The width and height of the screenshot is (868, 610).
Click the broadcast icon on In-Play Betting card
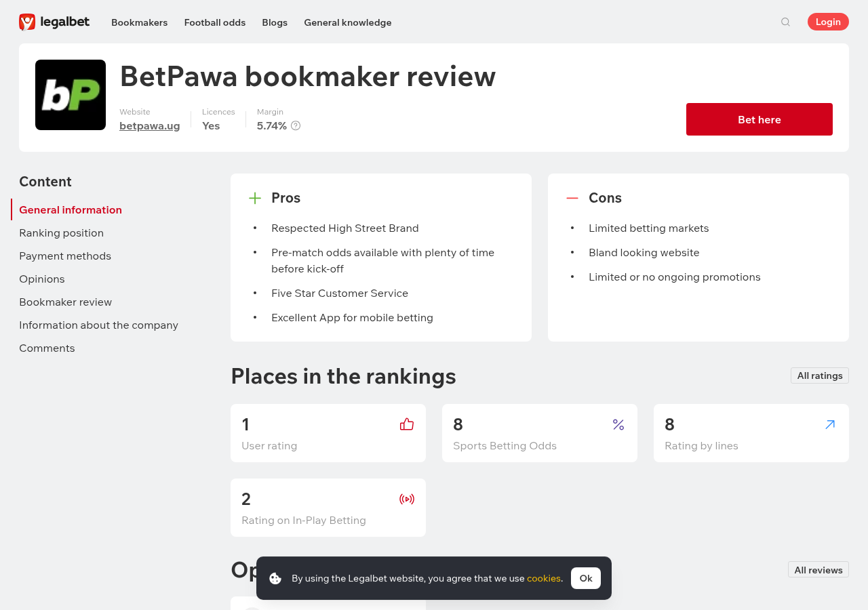pyautogui.click(x=407, y=499)
